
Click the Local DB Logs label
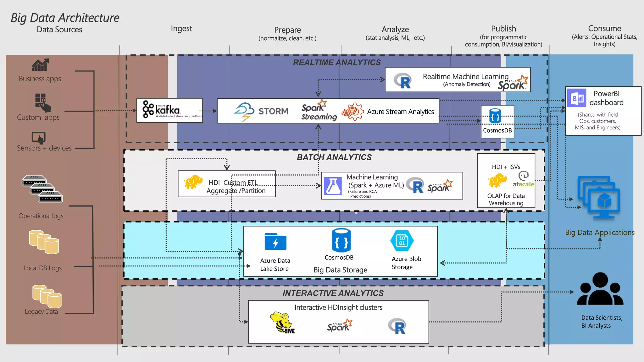pyautogui.click(x=42, y=268)
